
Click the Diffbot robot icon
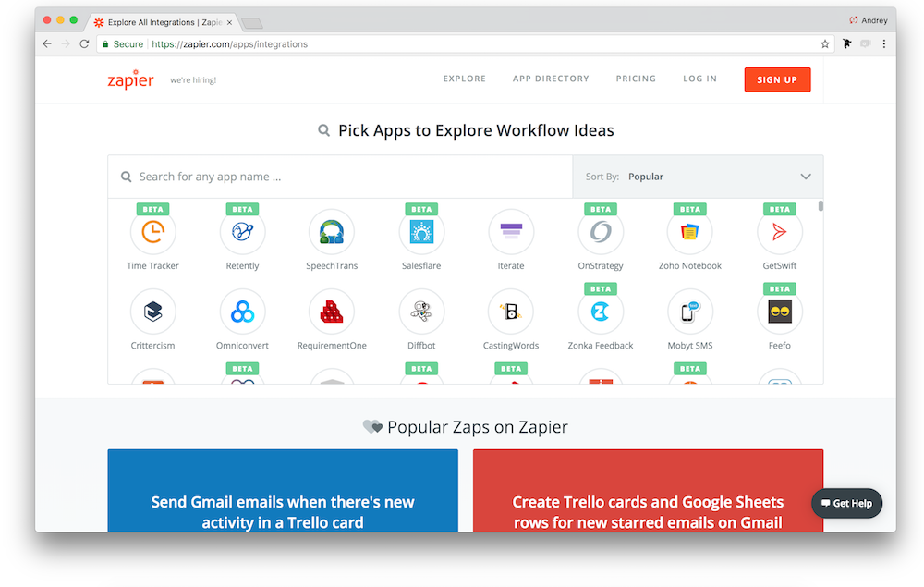pos(421,312)
